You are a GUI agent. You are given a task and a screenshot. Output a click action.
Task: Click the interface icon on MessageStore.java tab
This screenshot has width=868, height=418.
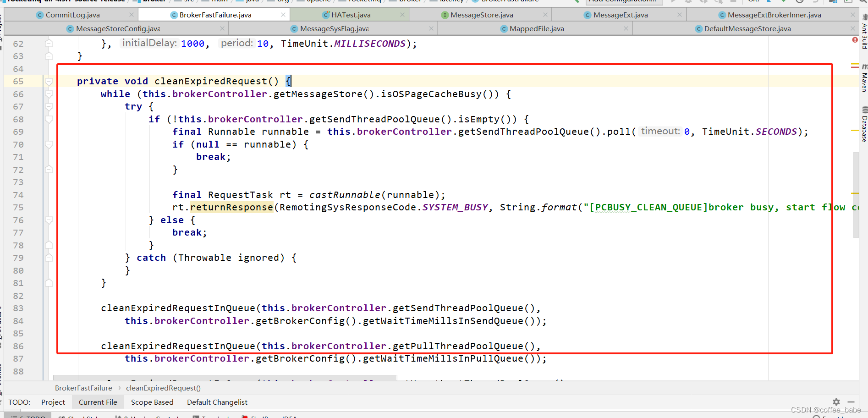tap(445, 15)
